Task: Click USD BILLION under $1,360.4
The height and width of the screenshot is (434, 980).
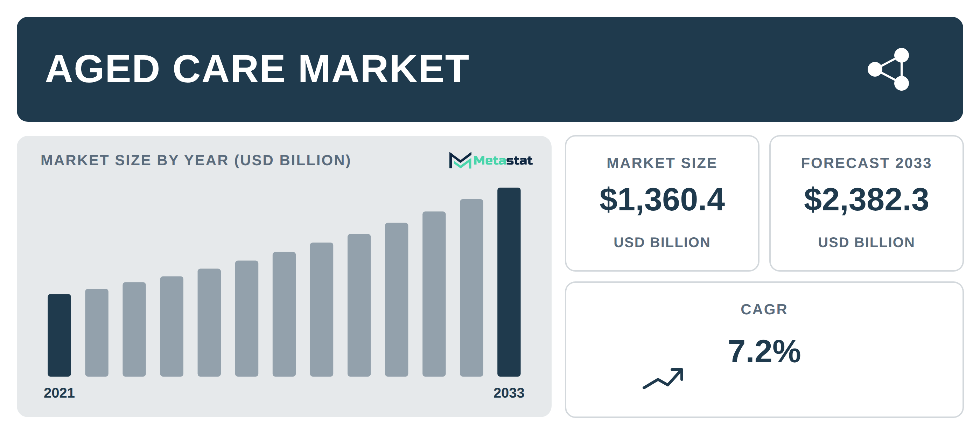Action: point(662,242)
